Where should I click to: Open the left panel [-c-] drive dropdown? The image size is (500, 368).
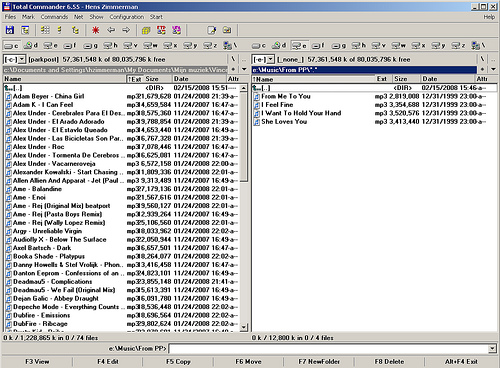22,60
